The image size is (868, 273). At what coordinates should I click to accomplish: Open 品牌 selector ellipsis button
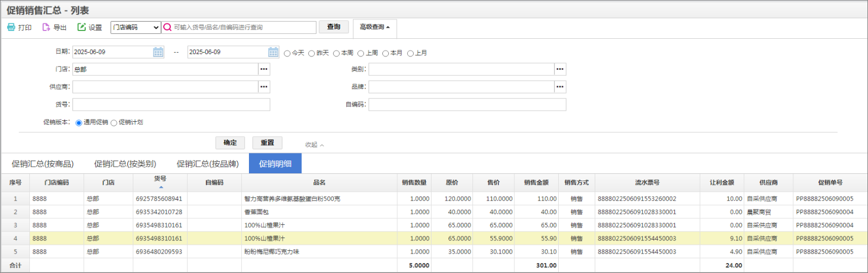tap(560, 87)
